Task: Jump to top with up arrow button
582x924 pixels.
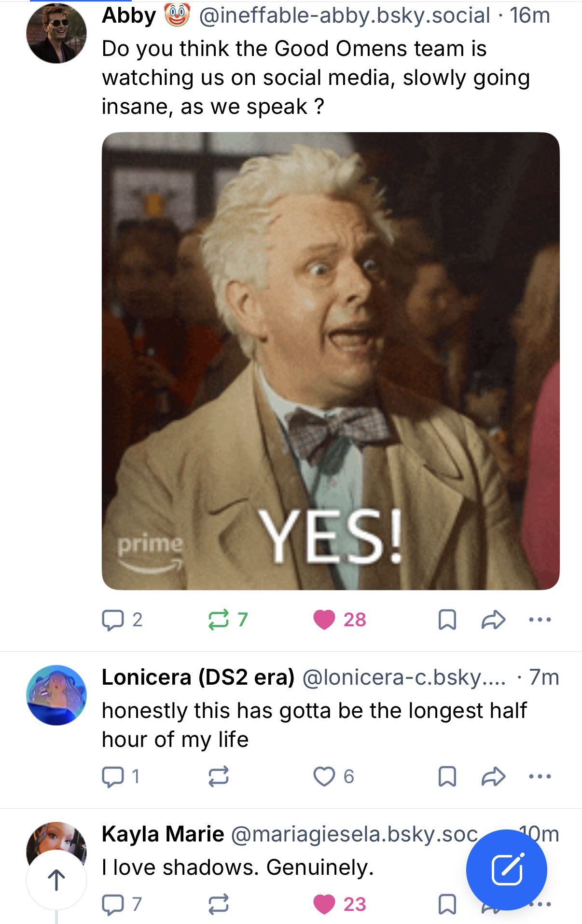Action: tap(56, 880)
